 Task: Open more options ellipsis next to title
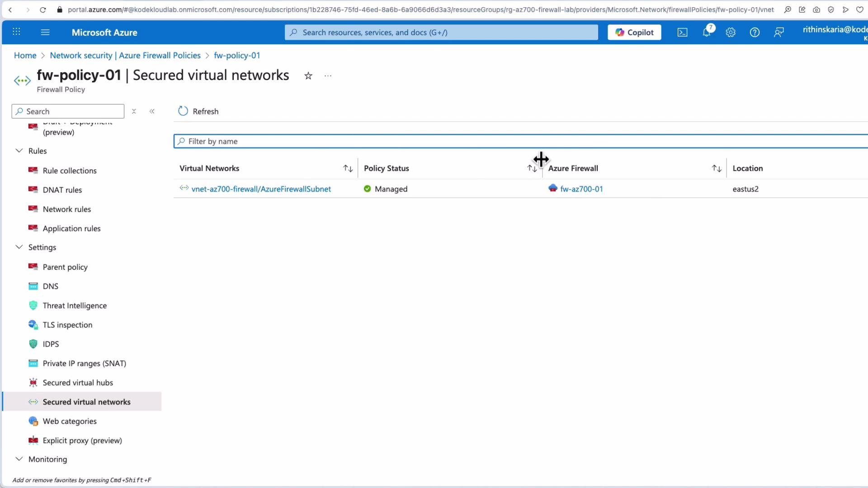[328, 76]
